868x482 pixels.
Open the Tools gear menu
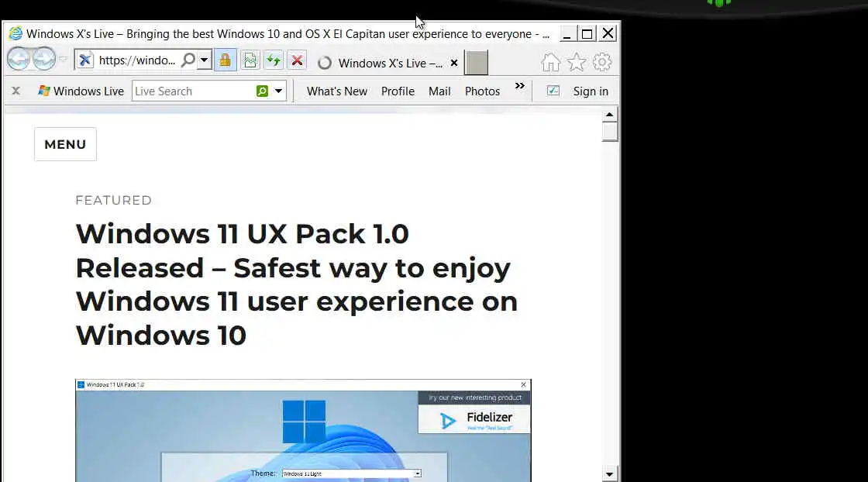tap(601, 62)
